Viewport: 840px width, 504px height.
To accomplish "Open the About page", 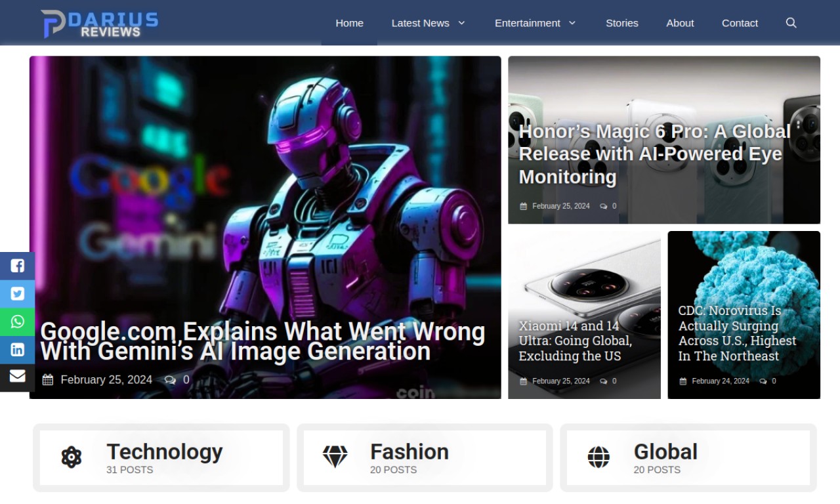I will point(680,23).
